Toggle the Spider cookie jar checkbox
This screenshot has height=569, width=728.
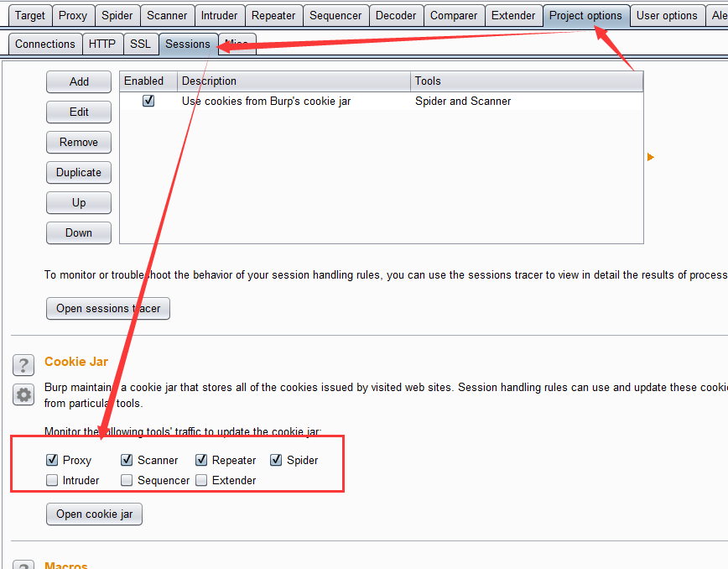tap(276, 460)
